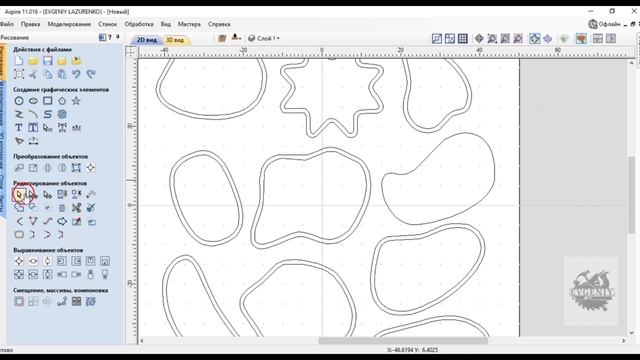Screen dimensions: 640x360
Task: Open the Правка menu
Action: pos(31,24)
